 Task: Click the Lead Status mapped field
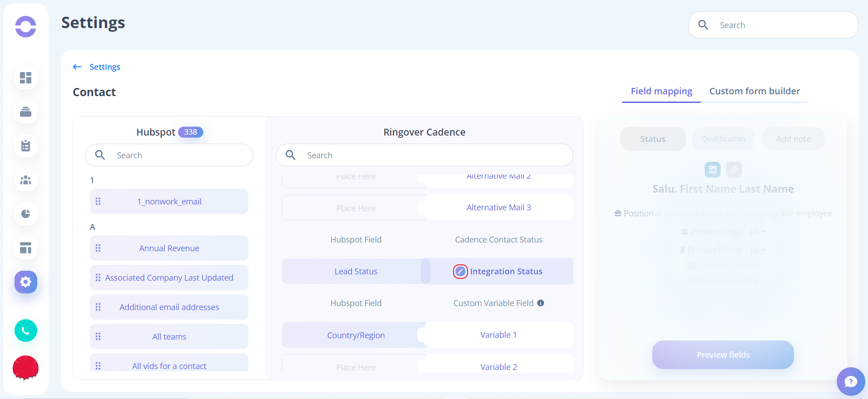tap(356, 271)
